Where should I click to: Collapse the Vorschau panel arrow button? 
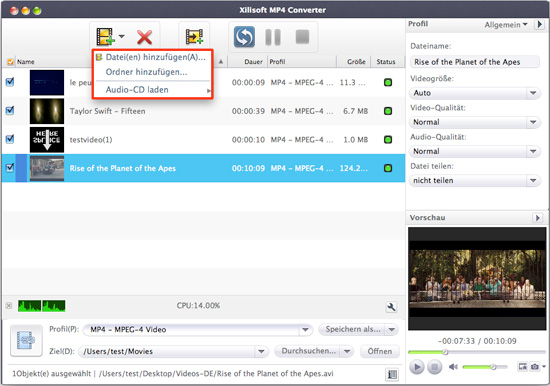(537, 218)
